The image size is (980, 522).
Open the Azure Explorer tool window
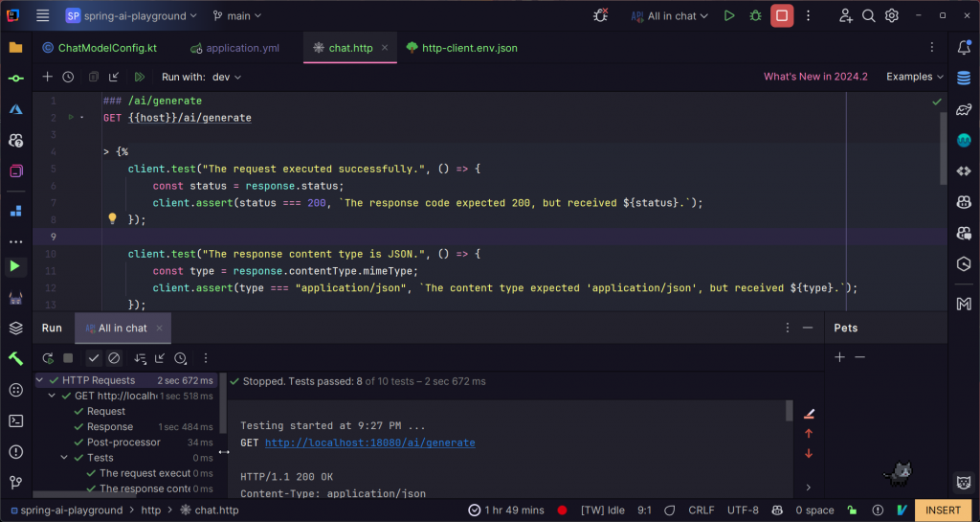(x=16, y=109)
